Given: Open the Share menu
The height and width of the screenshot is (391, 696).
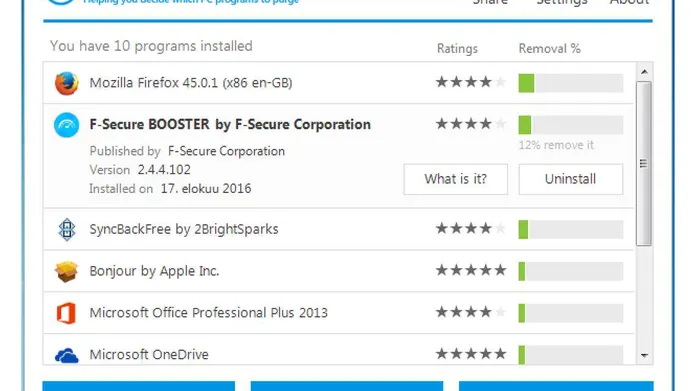Looking at the screenshot, I should 490,2.
